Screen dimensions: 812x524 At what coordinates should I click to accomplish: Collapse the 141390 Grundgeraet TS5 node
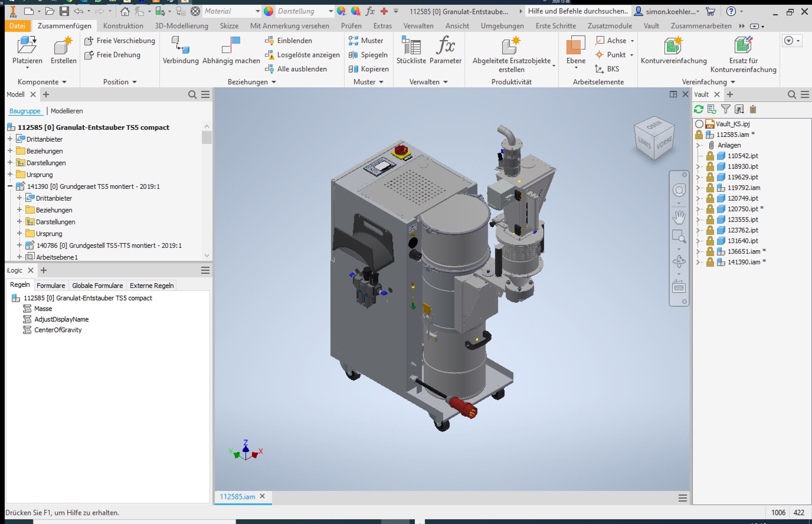(10, 186)
